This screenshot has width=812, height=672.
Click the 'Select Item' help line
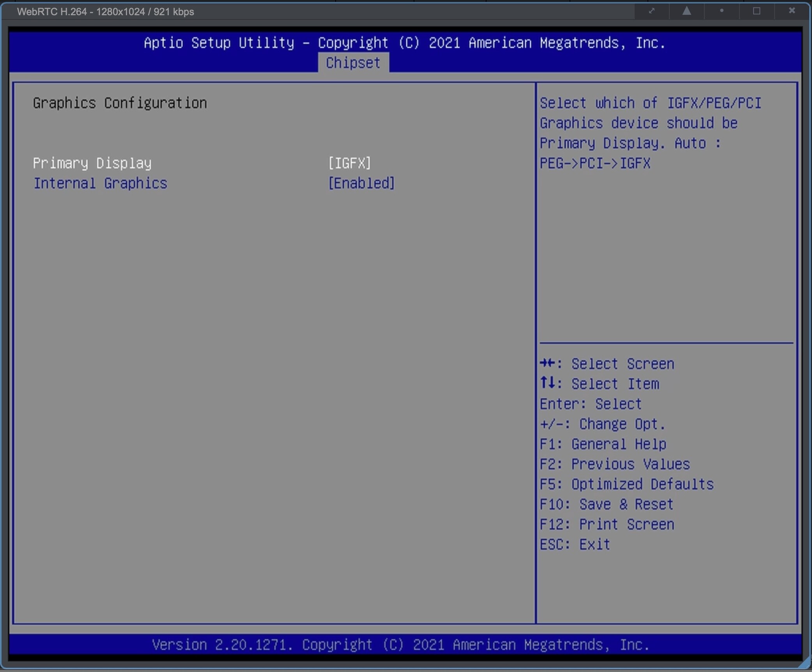point(600,384)
